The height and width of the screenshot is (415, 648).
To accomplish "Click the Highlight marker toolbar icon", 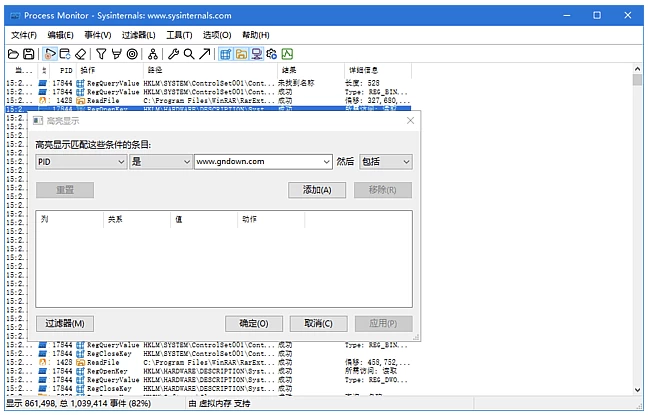I will (x=117, y=54).
